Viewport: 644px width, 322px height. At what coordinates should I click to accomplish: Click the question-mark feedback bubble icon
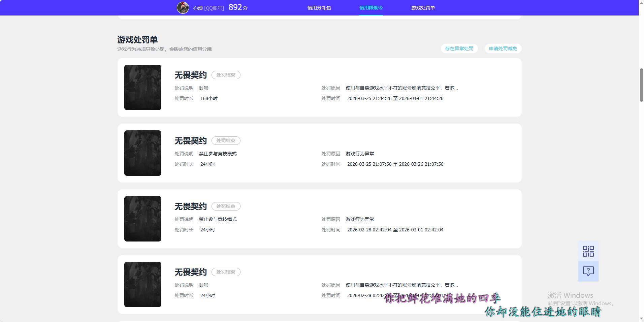588,271
